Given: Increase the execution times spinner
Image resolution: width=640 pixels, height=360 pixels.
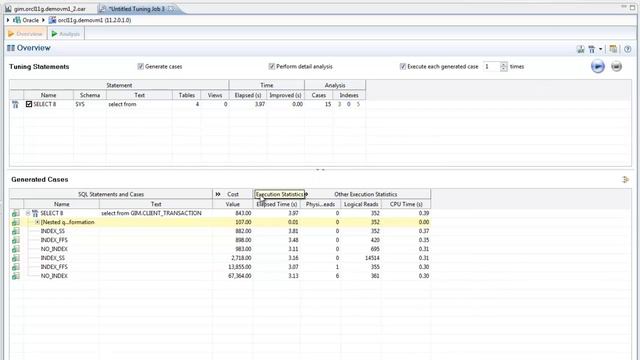Looking at the screenshot, I should tap(504, 64).
